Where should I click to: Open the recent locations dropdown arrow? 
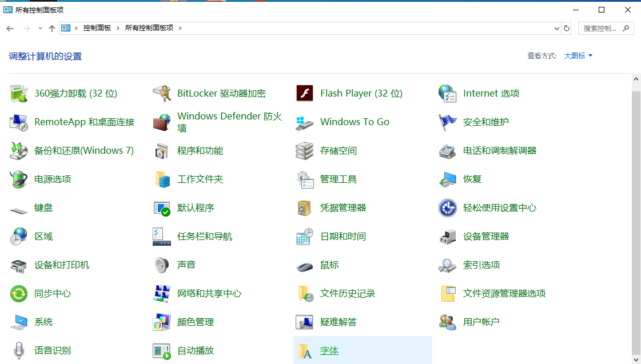point(40,28)
